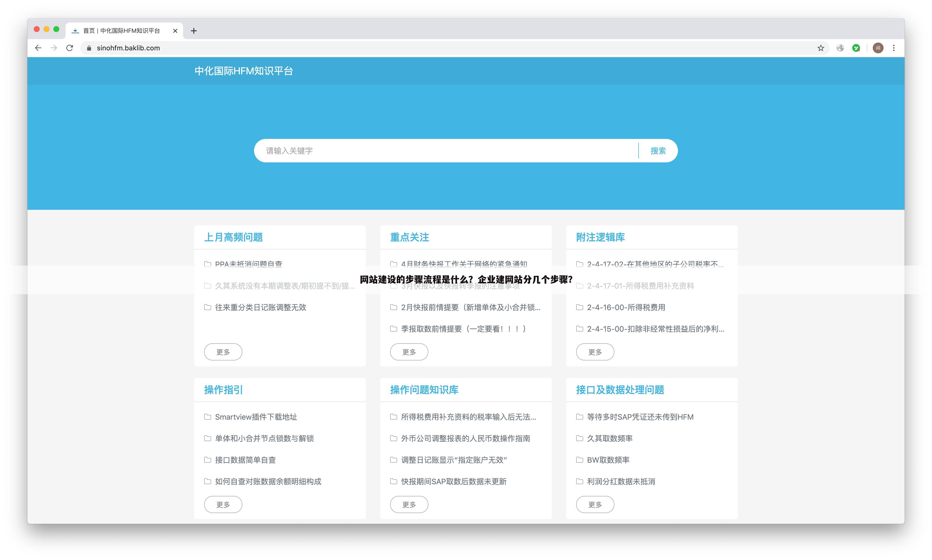Image resolution: width=932 pixels, height=560 pixels.
Task: Click the browser forward arrow
Action: (x=54, y=48)
